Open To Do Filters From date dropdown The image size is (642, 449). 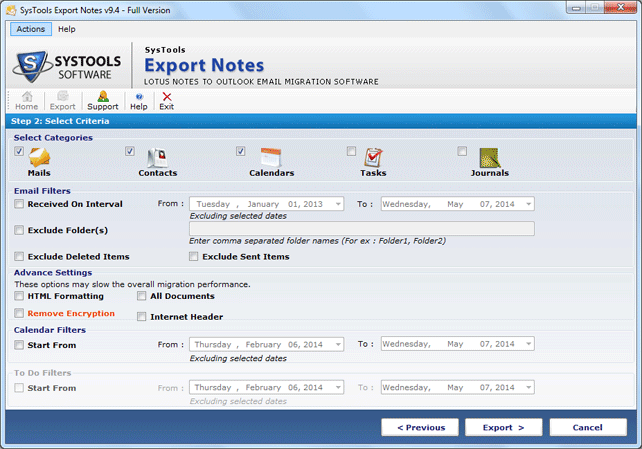click(x=338, y=387)
